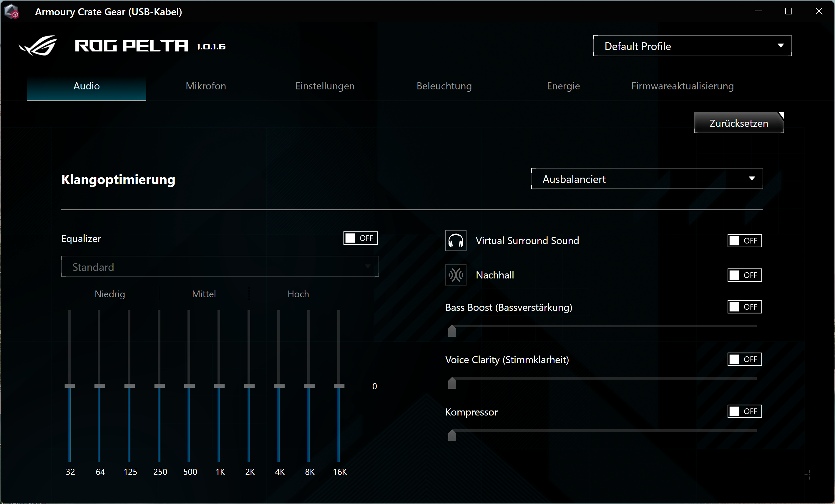The image size is (835, 504).
Task: Open the Default Profile dropdown
Action: [692, 46]
